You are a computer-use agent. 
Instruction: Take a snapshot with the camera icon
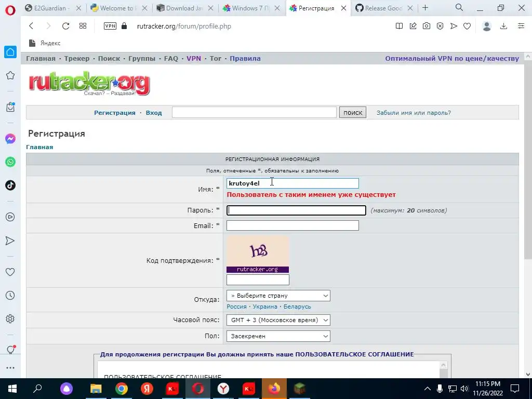[427, 26]
